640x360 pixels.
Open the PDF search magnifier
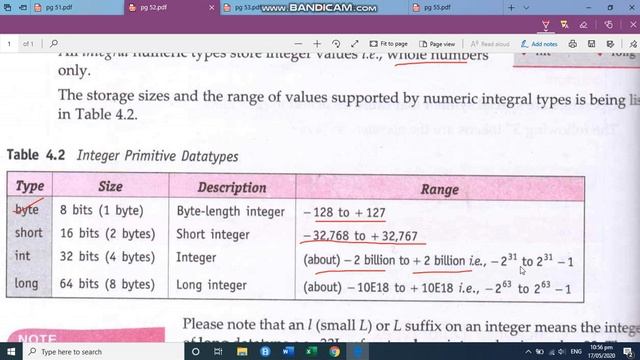click(53, 43)
